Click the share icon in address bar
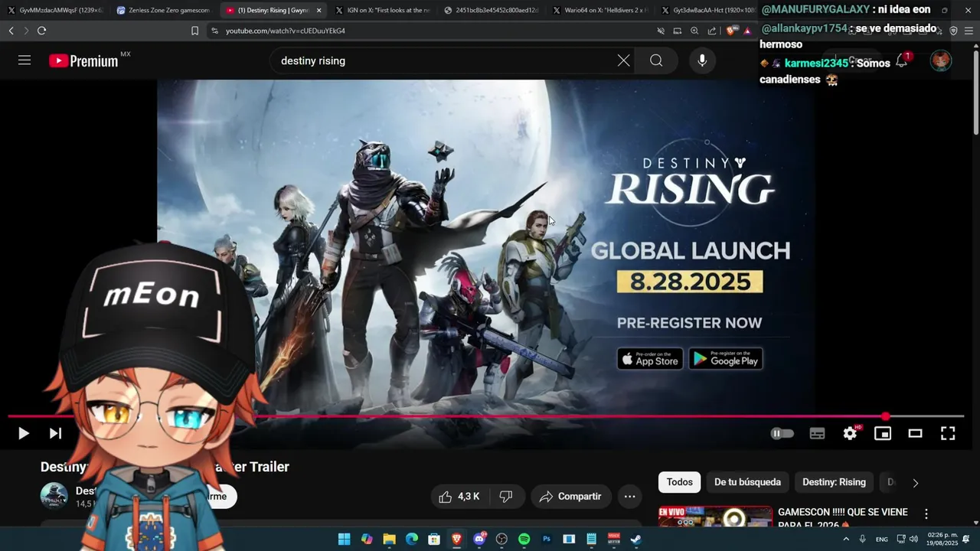The width and height of the screenshot is (980, 551). coord(712,31)
